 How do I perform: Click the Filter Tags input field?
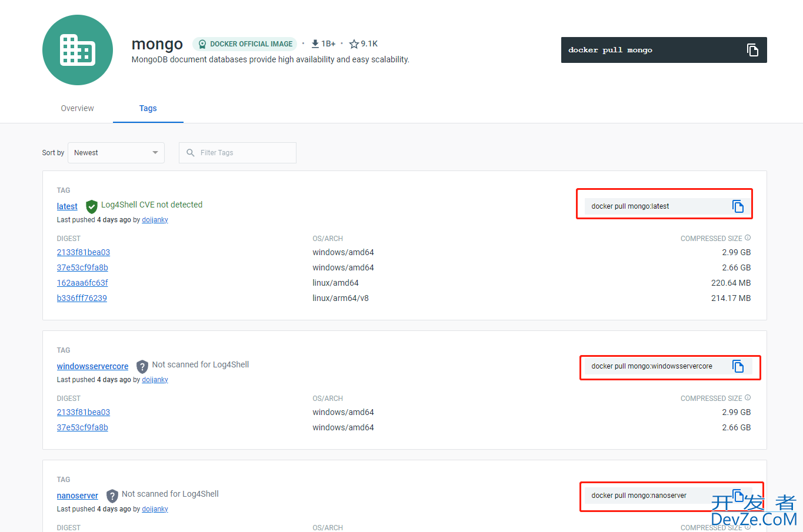pyautogui.click(x=238, y=153)
